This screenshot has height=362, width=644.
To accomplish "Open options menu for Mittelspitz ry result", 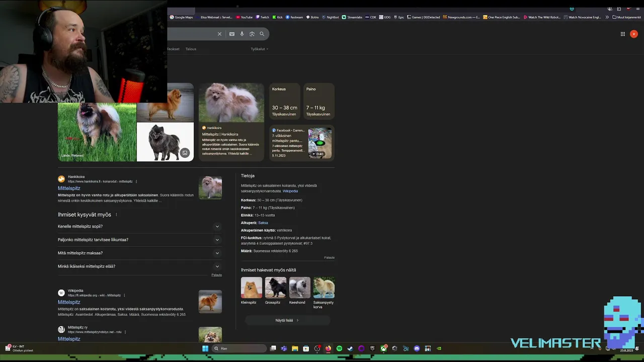I will [x=125, y=332].
